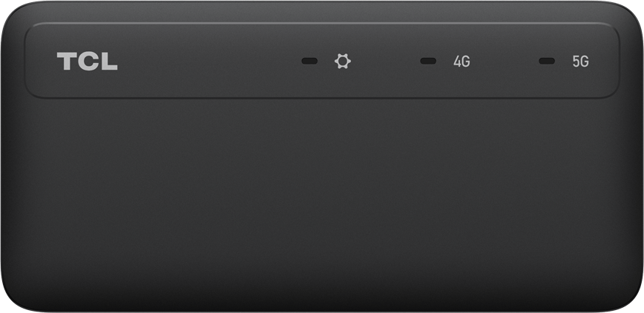The height and width of the screenshot is (313, 644).
Task: Click the center hole of the sun icon
Action: [x=343, y=62]
